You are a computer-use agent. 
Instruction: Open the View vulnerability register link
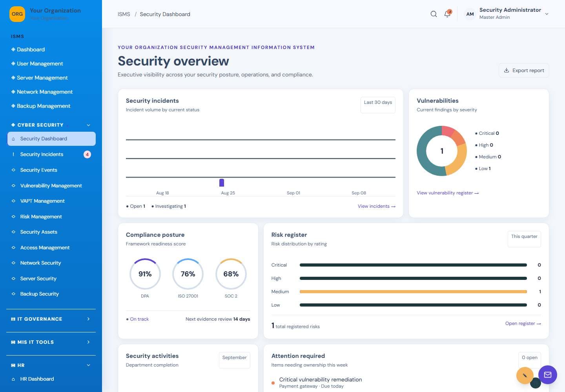coord(448,193)
